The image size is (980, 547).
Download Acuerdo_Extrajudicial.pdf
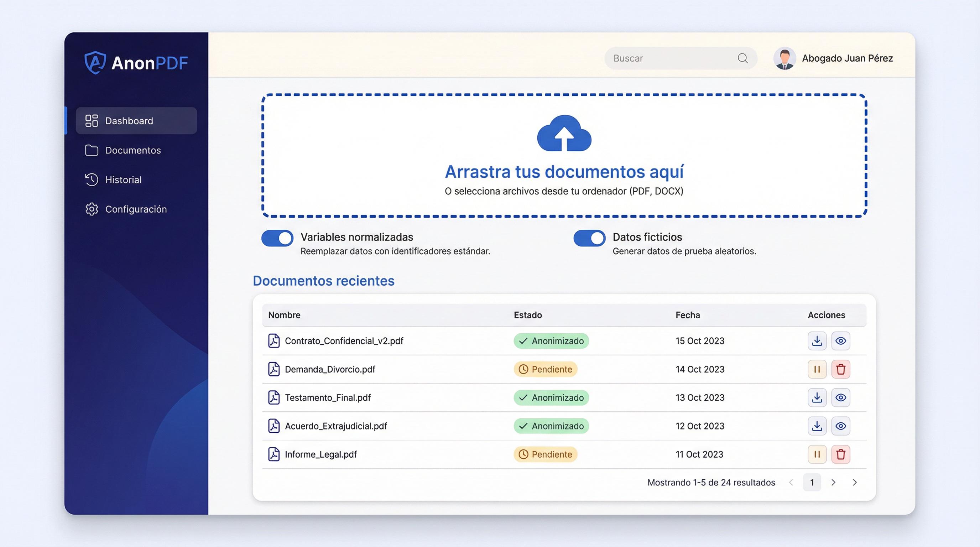pyautogui.click(x=817, y=426)
